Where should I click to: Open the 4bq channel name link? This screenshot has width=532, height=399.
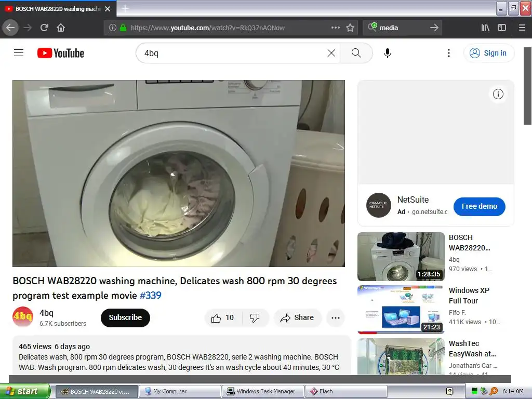click(46, 313)
